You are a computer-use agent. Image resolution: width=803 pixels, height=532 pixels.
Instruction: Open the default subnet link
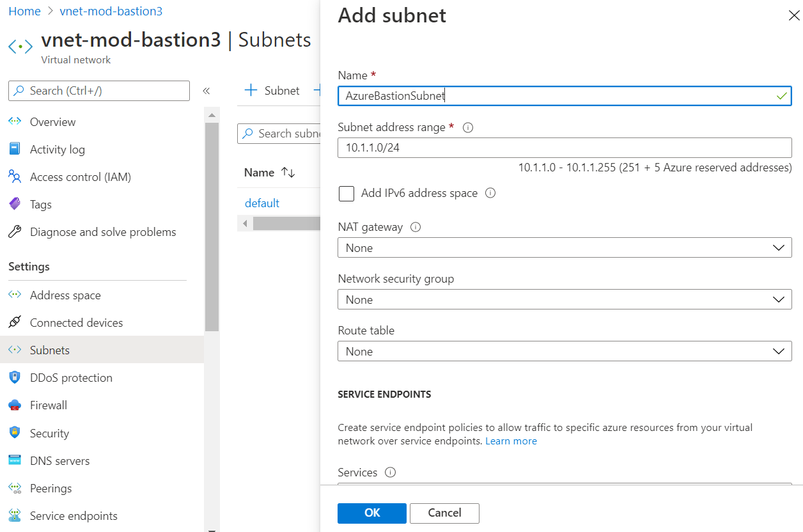(x=262, y=203)
